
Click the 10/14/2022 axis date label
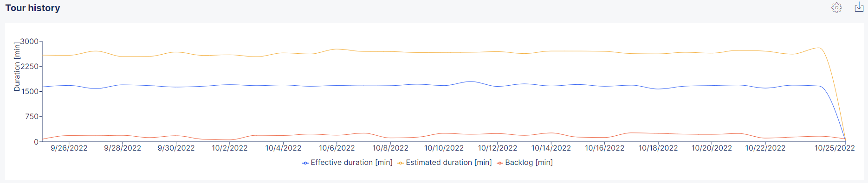click(551, 148)
